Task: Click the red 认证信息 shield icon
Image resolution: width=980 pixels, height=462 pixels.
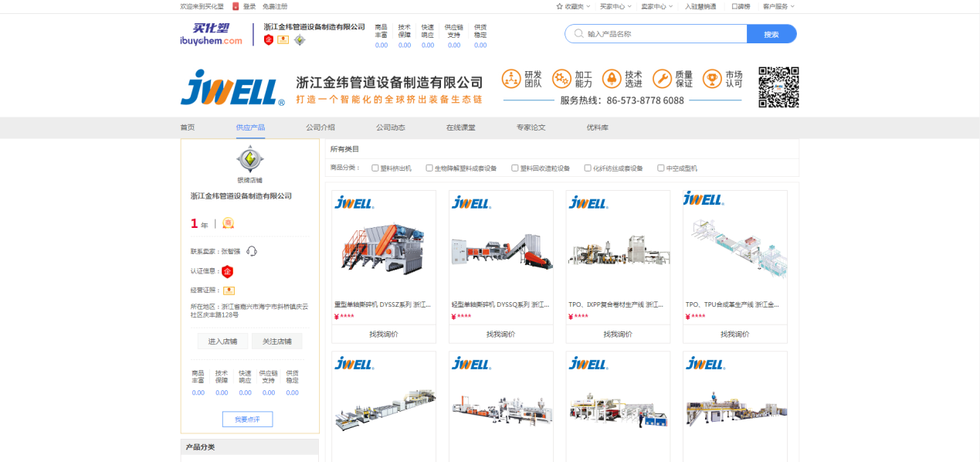Action: [x=227, y=271]
